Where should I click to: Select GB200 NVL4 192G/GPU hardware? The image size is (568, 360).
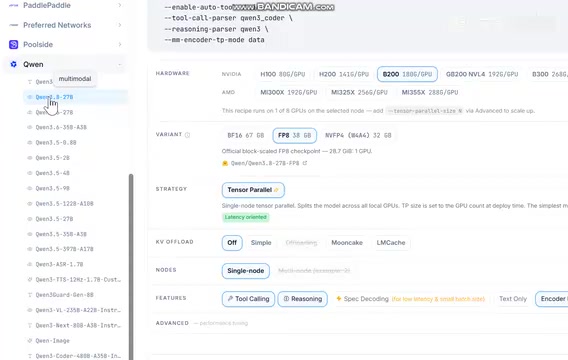point(482,74)
